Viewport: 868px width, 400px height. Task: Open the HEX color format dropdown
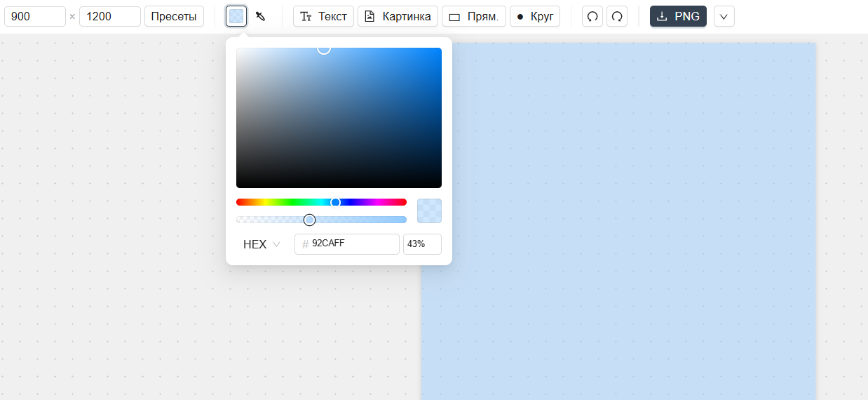[262, 244]
